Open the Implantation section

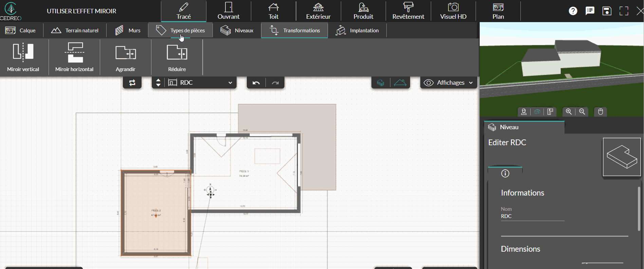(x=357, y=31)
